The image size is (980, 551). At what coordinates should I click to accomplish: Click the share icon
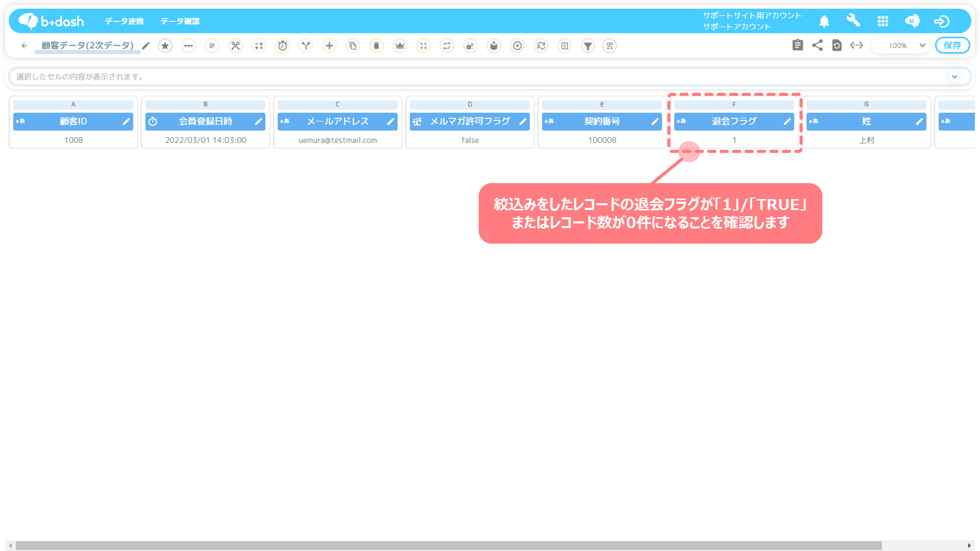pos(817,45)
